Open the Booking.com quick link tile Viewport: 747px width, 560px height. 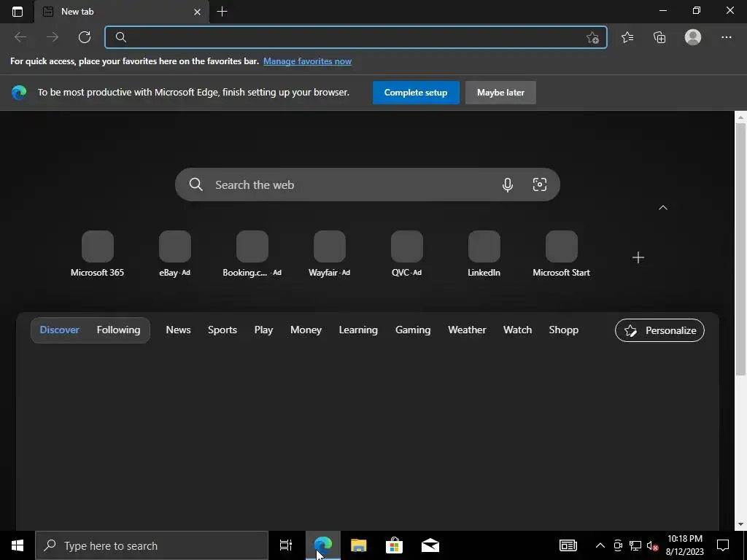coord(252,254)
